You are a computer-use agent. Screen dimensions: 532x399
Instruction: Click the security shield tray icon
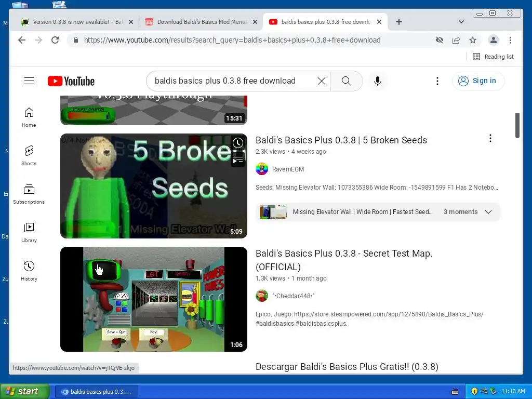pyautogui.click(x=474, y=391)
